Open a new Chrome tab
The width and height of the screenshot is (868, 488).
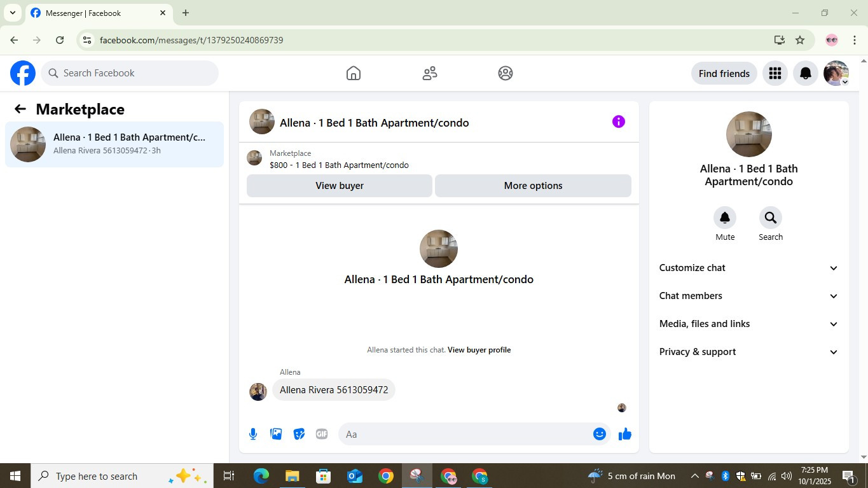pos(186,13)
